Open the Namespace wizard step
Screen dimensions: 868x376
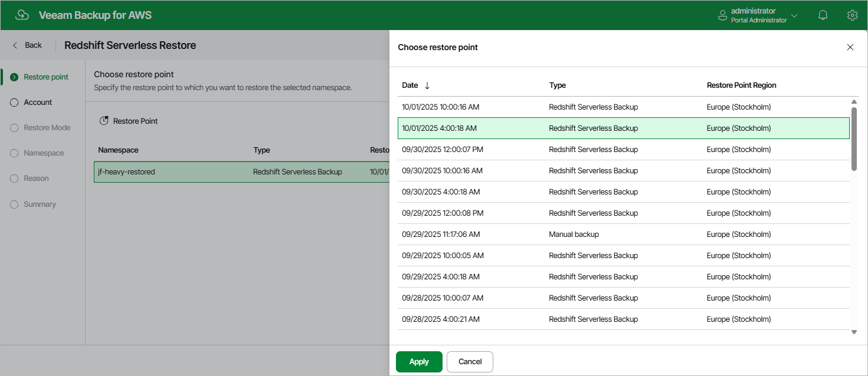(37, 153)
